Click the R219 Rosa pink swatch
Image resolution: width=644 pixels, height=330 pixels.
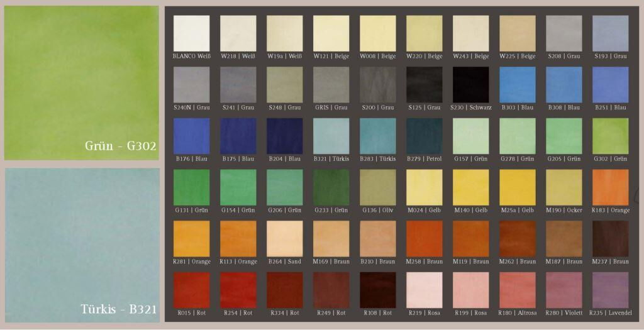[x=424, y=290]
